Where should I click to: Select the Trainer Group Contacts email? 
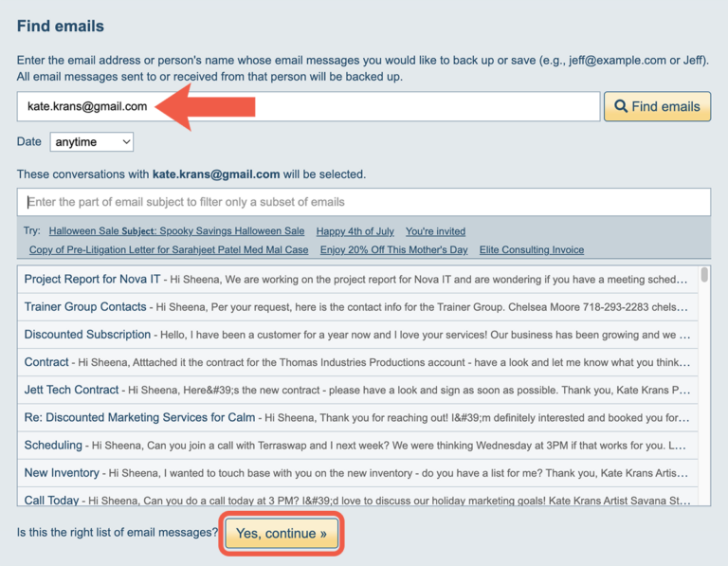tap(357, 307)
